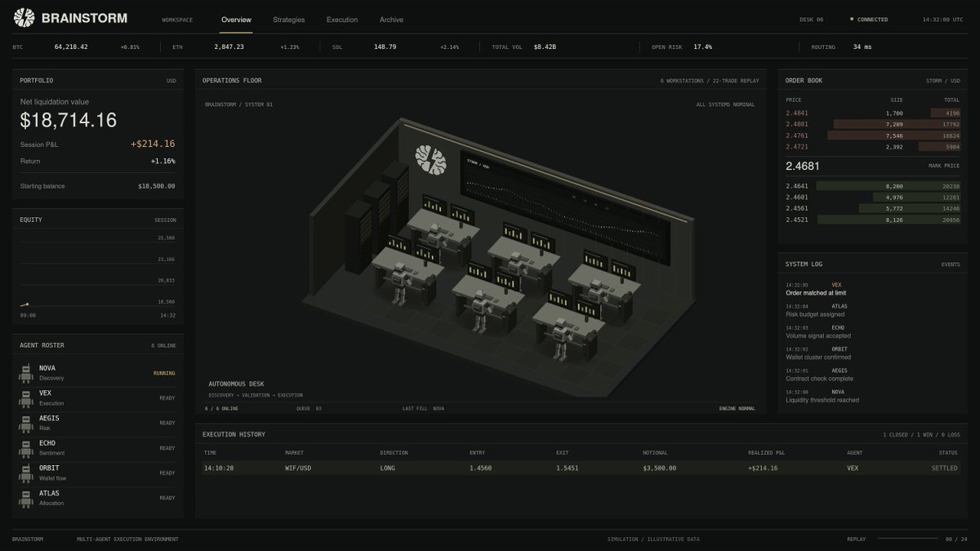Screen dimensions: 980x551
Task: Click the ETH price 2,847.23
Action: [229, 47]
